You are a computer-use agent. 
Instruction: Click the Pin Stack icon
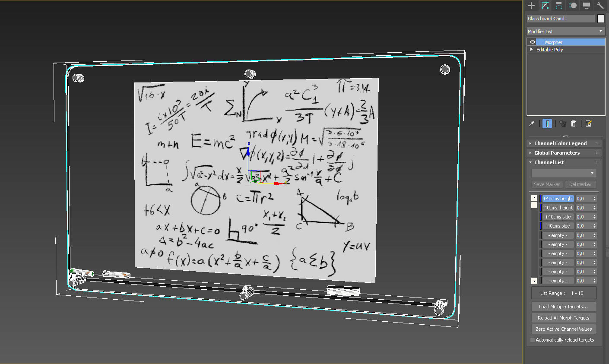click(x=532, y=123)
